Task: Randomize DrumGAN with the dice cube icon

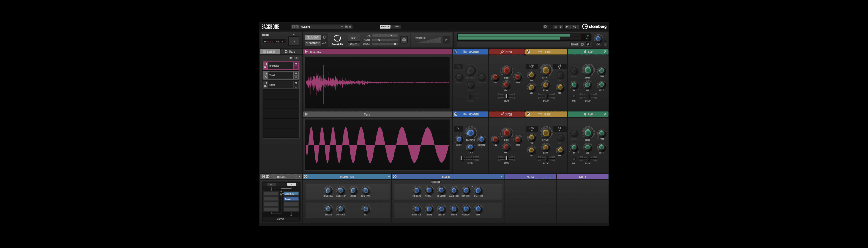Action: tap(404, 40)
